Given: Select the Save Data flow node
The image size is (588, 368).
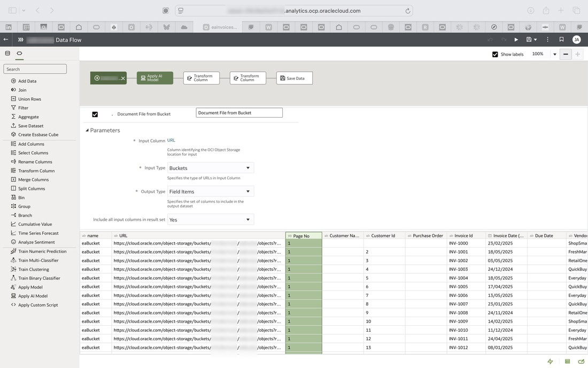Looking at the screenshot, I should tap(295, 78).
